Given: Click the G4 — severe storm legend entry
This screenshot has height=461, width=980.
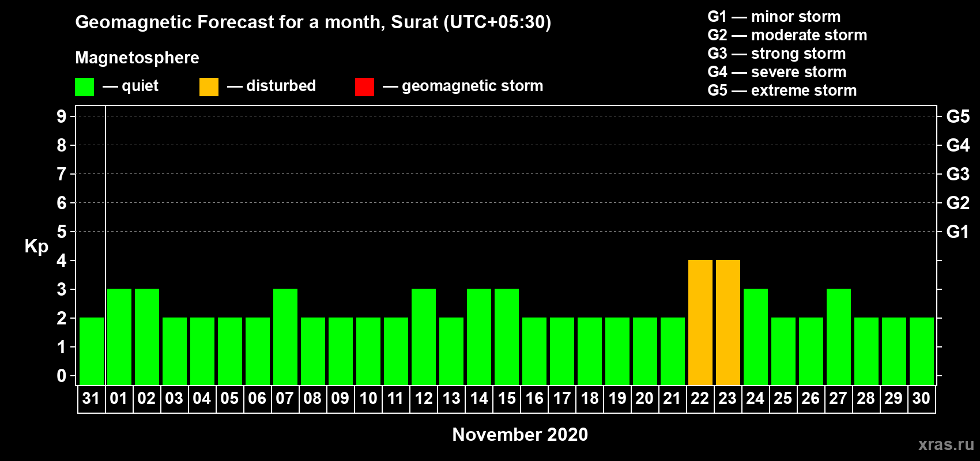Looking at the screenshot, I should pyautogui.click(x=777, y=72).
